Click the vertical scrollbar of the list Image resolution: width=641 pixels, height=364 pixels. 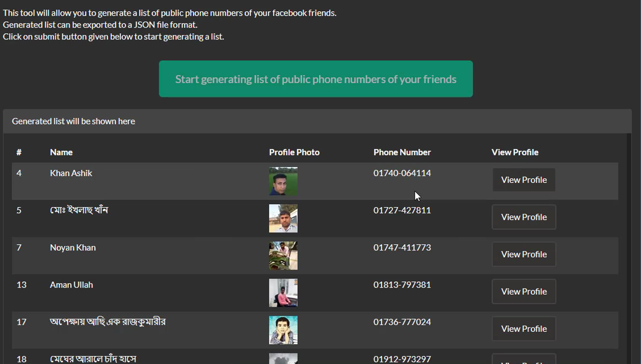point(629,248)
